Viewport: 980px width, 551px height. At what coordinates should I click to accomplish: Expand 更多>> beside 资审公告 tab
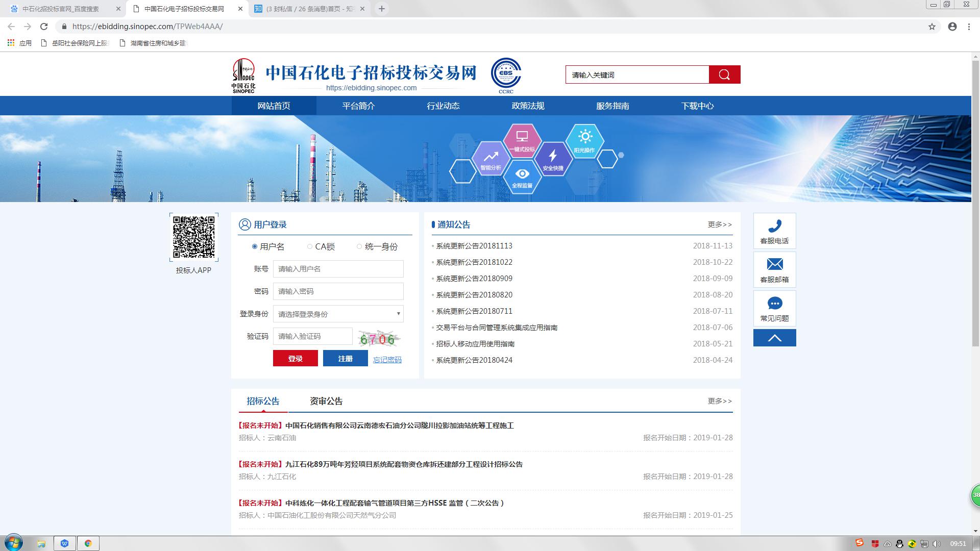point(720,401)
